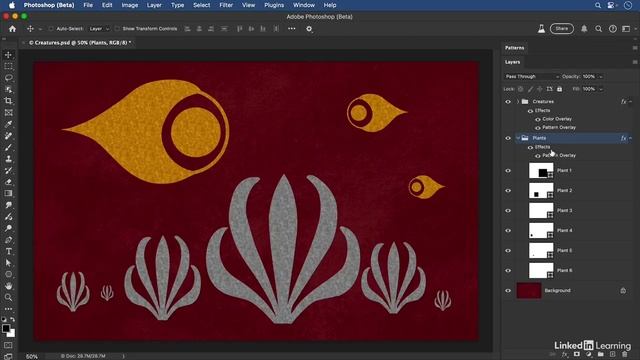Collapse the Plants group folder

point(518,138)
